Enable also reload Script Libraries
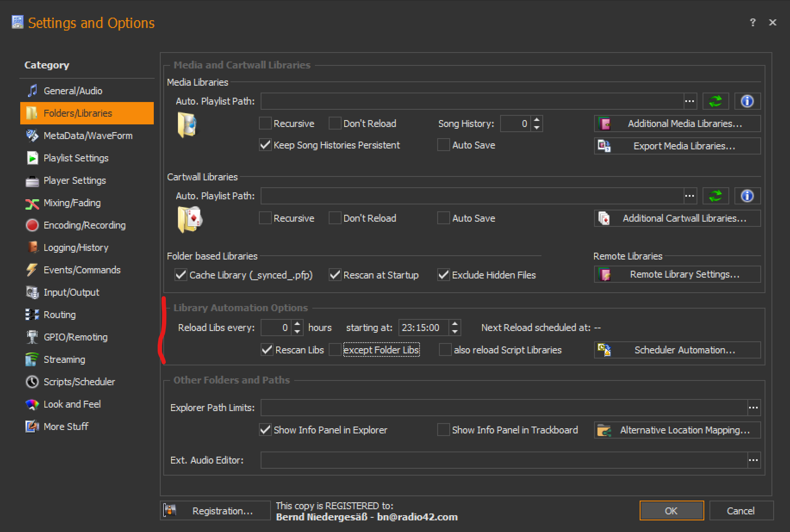The width and height of the screenshot is (790, 532). 445,350
